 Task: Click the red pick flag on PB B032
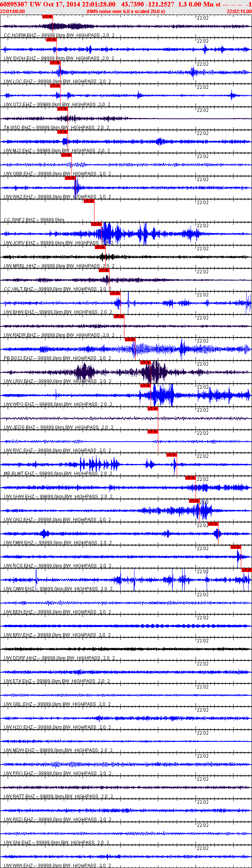coord(130,339)
